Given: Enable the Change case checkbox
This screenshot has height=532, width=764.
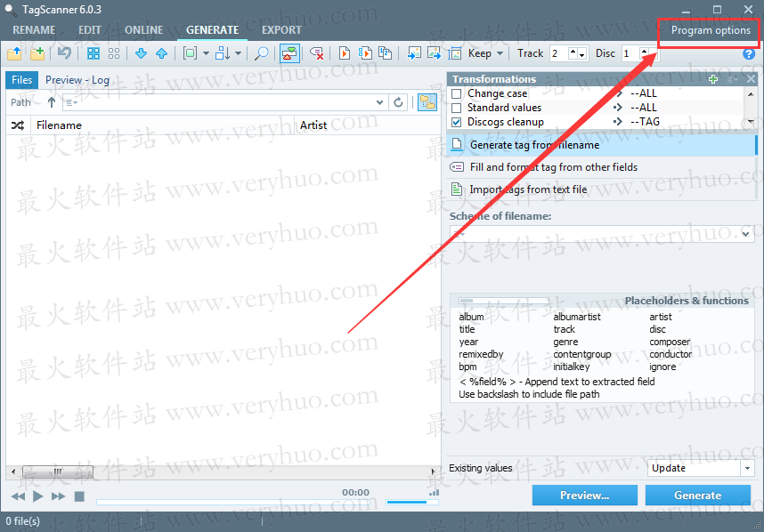Looking at the screenshot, I should point(457,93).
